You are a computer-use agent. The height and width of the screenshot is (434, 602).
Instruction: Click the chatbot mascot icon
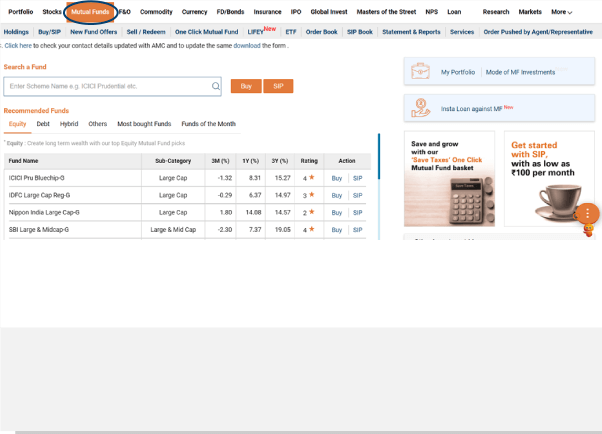tap(589, 230)
